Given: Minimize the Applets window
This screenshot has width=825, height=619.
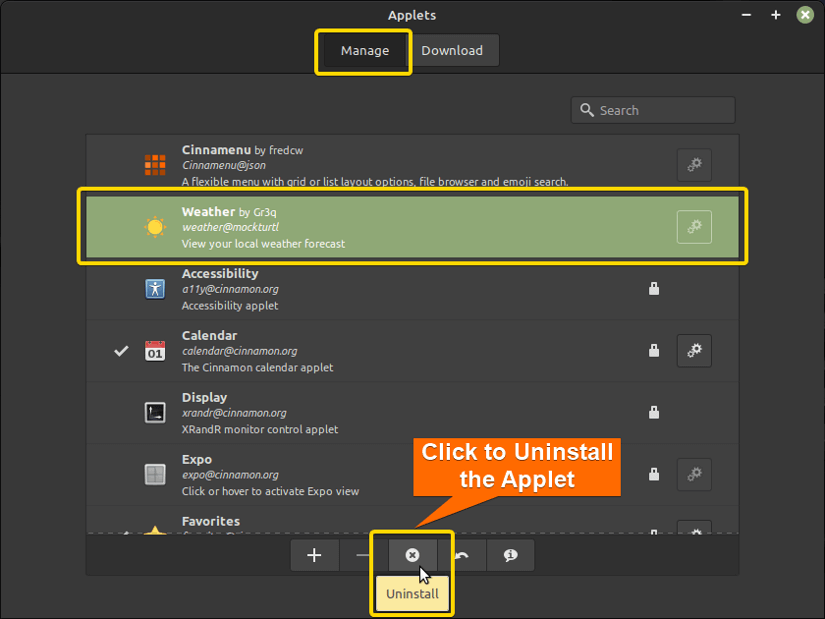Looking at the screenshot, I should (746, 15).
